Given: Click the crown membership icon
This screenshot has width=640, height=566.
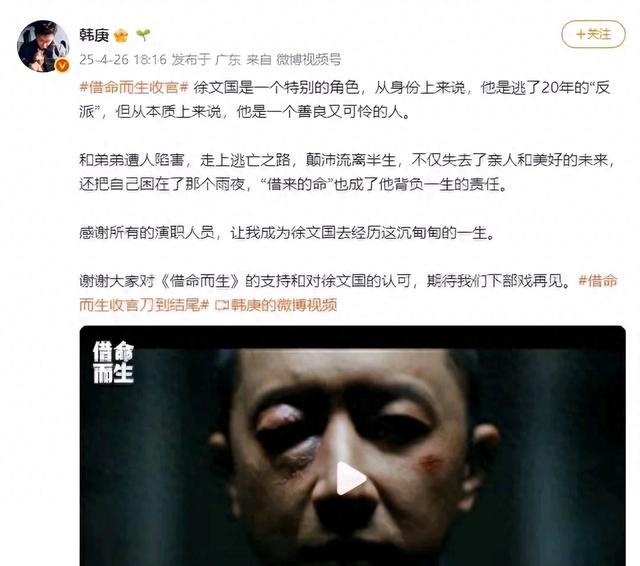Looking at the screenshot, I should tap(121, 36).
